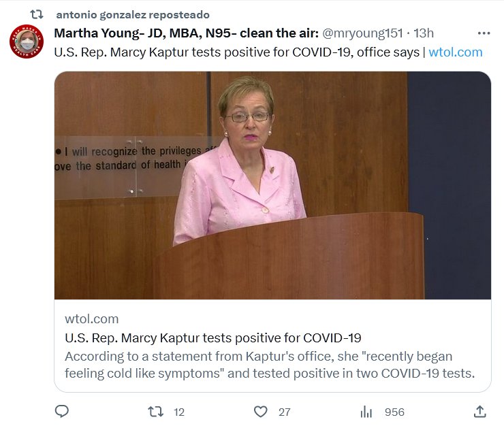This screenshot has height=426, width=504.
Task: Click the 956 views count
Action: point(394,412)
